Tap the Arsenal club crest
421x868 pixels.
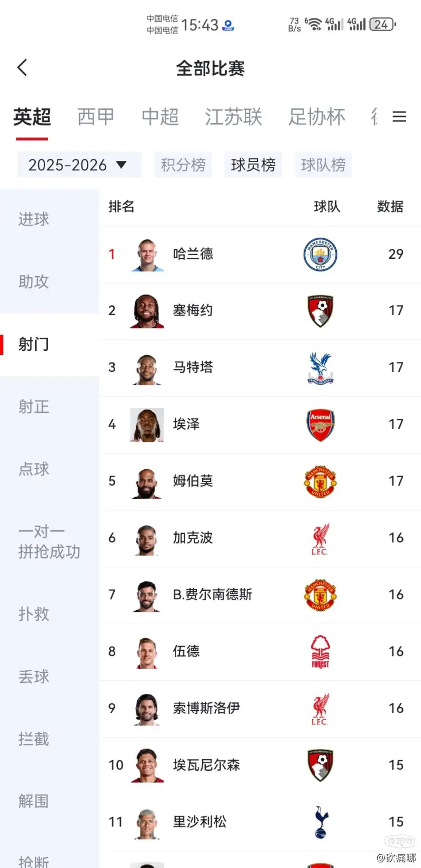click(x=320, y=425)
